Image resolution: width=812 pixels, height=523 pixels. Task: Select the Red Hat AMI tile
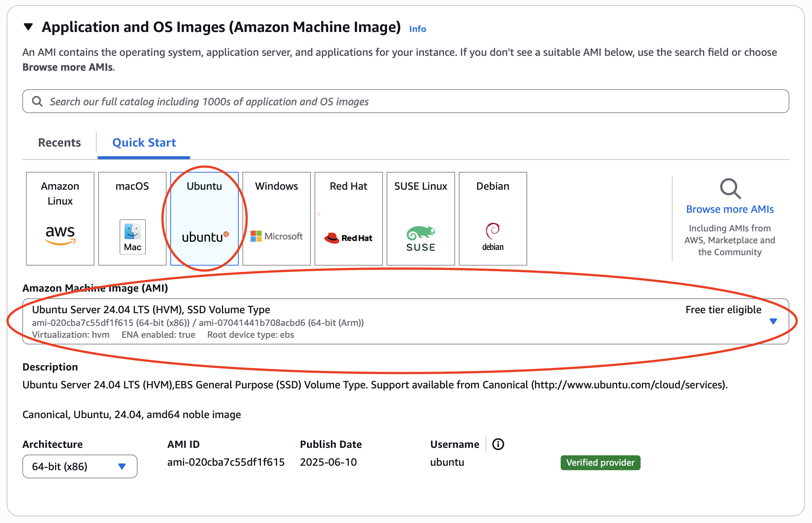[x=349, y=218]
